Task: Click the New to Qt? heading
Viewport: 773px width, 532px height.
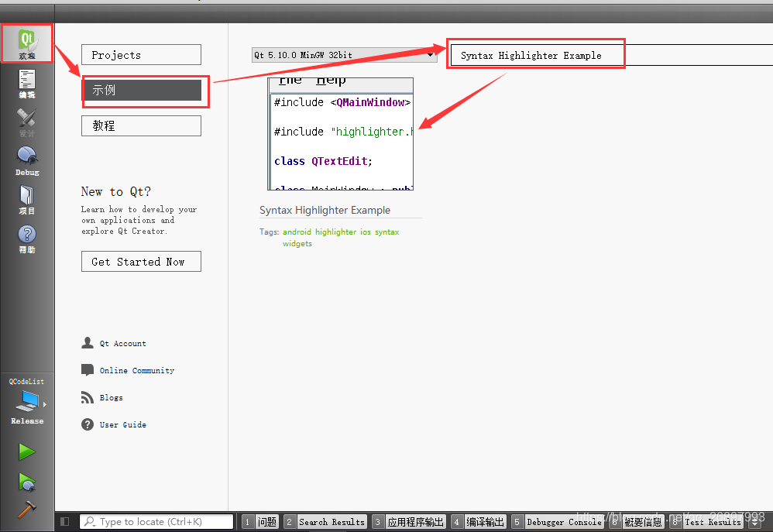Action: [116, 191]
